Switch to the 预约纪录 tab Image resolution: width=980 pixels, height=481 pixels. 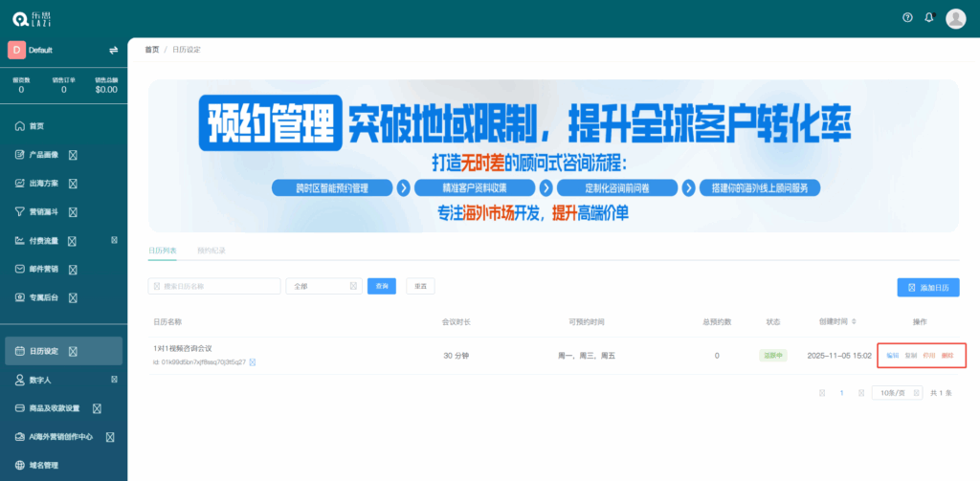(211, 250)
